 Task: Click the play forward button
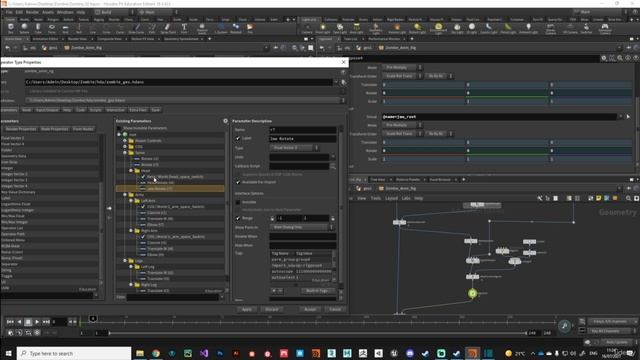(37, 322)
